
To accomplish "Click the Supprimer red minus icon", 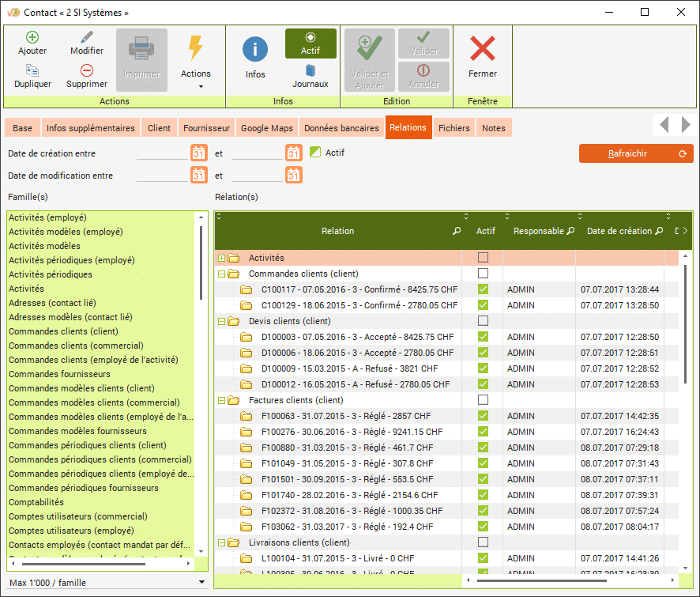I will tap(87, 70).
